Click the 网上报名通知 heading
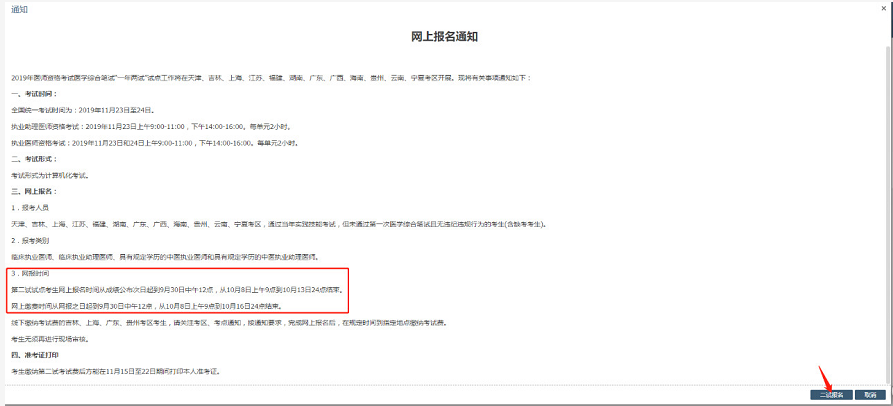The width and height of the screenshot is (893, 406). [x=445, y=37]
